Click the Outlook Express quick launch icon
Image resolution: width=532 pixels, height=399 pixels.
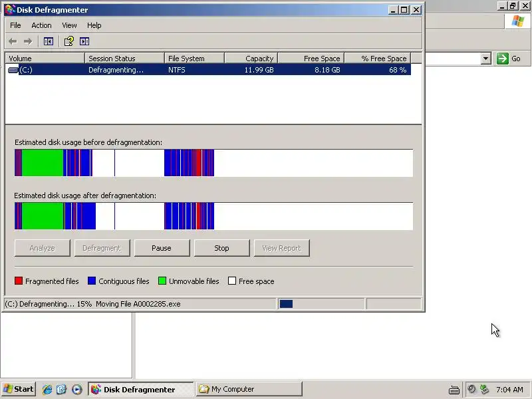61,389
